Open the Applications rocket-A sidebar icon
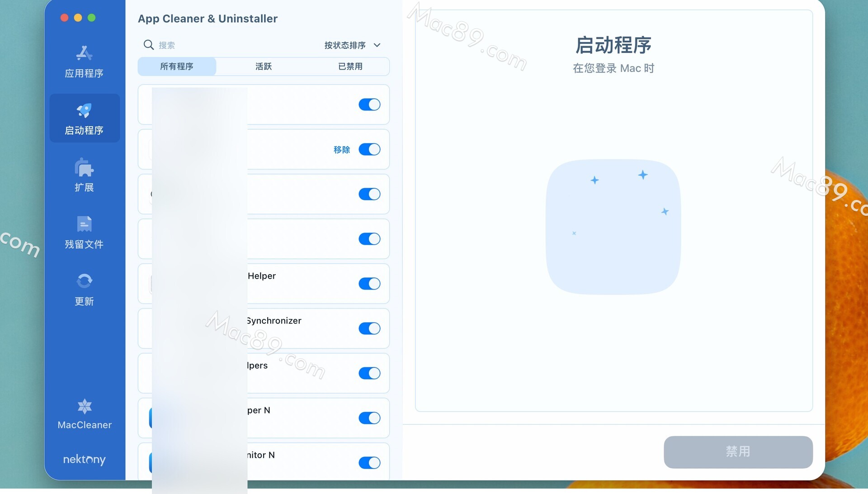The image size is (868, 494). (84, 54)
